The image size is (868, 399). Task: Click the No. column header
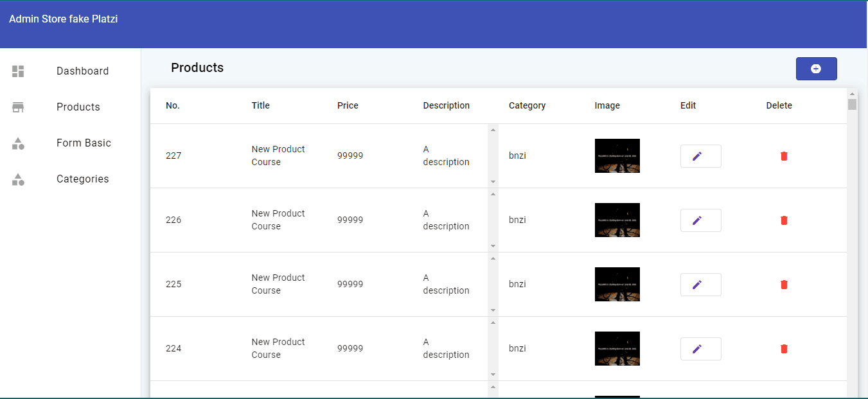(x=173, y=105)
